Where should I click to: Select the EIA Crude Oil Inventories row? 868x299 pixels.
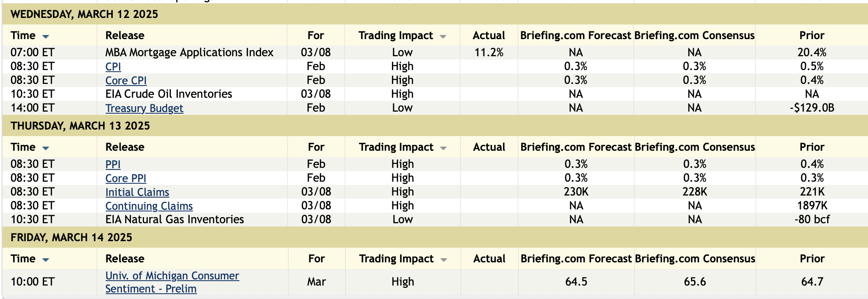(x=168, y=94)
